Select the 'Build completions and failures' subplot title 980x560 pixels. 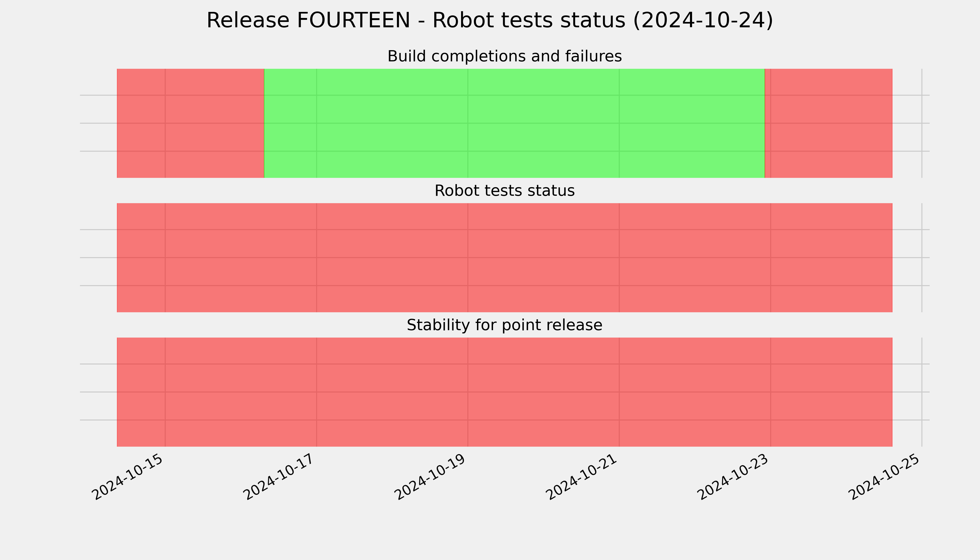pyautogui.click(x=504, y=56)
